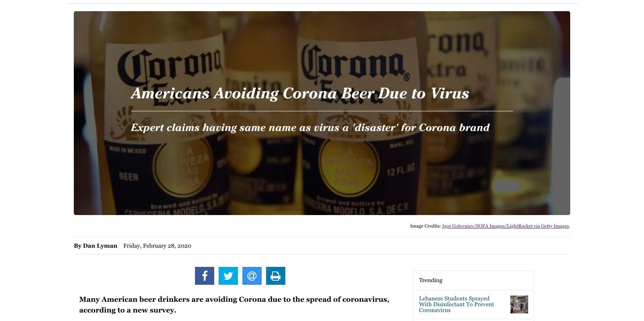Viewport: 644px width, 321px height.
Task: Open trending story about Lebanese students
Action: 456,304
